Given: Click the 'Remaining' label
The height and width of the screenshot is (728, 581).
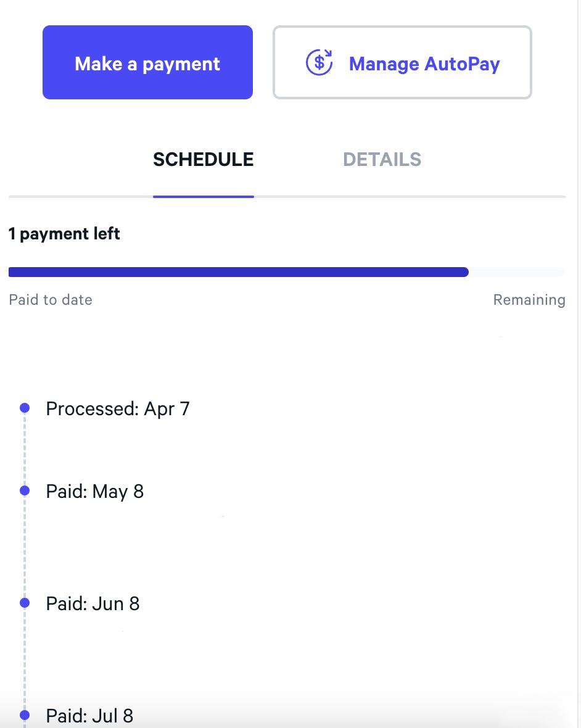Looking at the screenshot, I should click(529, 300).
